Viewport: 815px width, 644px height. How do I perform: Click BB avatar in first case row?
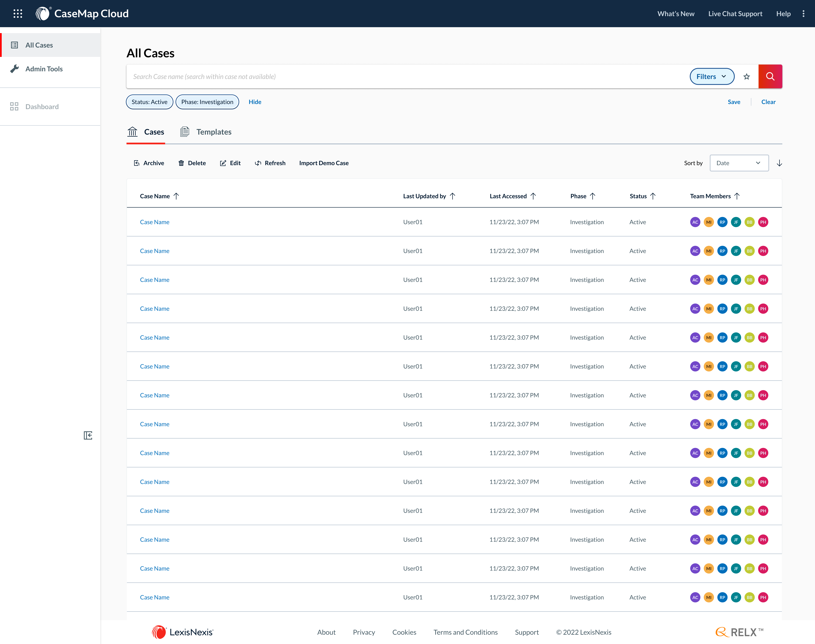[749, 222]
